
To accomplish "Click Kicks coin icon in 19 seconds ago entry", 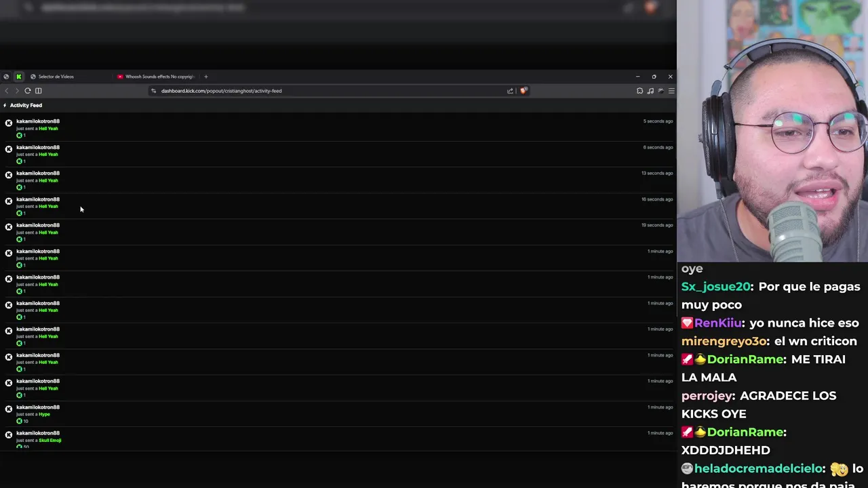I will click(20, 239).
